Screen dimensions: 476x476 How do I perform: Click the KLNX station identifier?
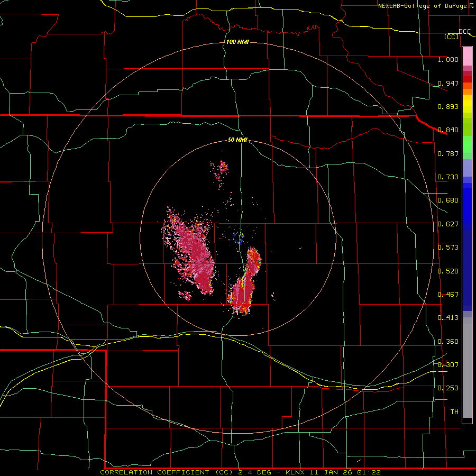(x=295, y=472)
